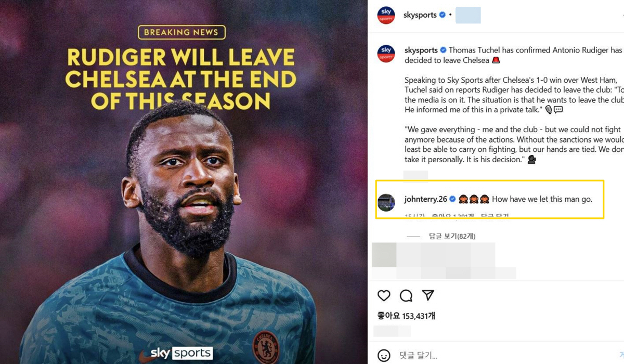This screenshot has height=364, width=624.
Task: Open johnterry.26's profile picture
Action: point(386,202)
